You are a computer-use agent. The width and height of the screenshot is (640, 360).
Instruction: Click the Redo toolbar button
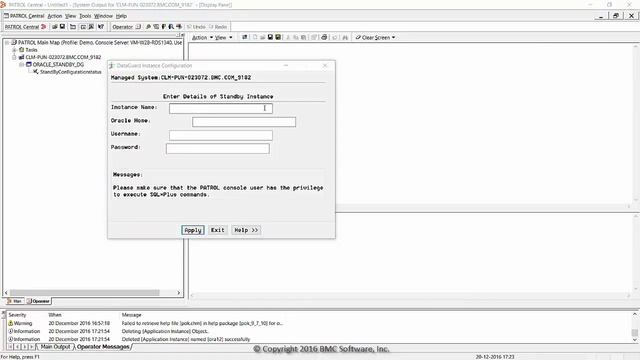click(x=218, y=27)
